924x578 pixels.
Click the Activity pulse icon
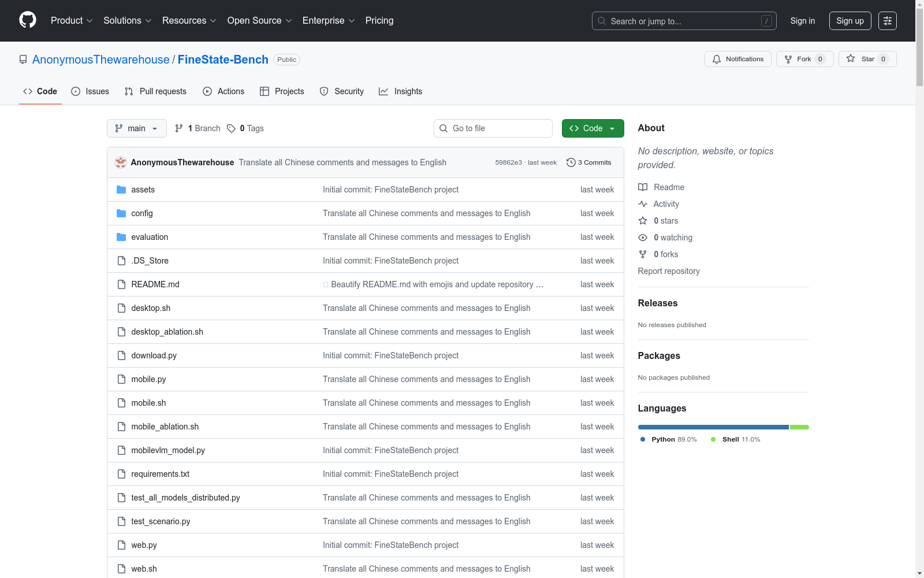coord(643,204)
